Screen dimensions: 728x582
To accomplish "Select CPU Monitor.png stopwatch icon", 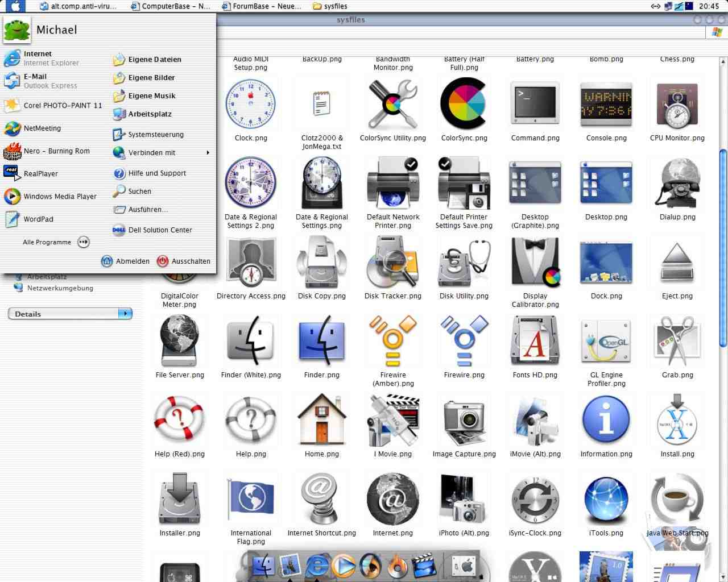I will 677,106.
